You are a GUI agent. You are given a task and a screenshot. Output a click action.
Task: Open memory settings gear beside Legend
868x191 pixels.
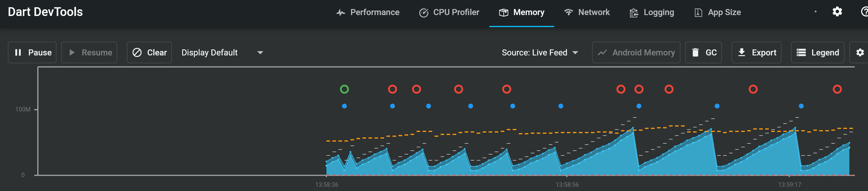[860, 52]
